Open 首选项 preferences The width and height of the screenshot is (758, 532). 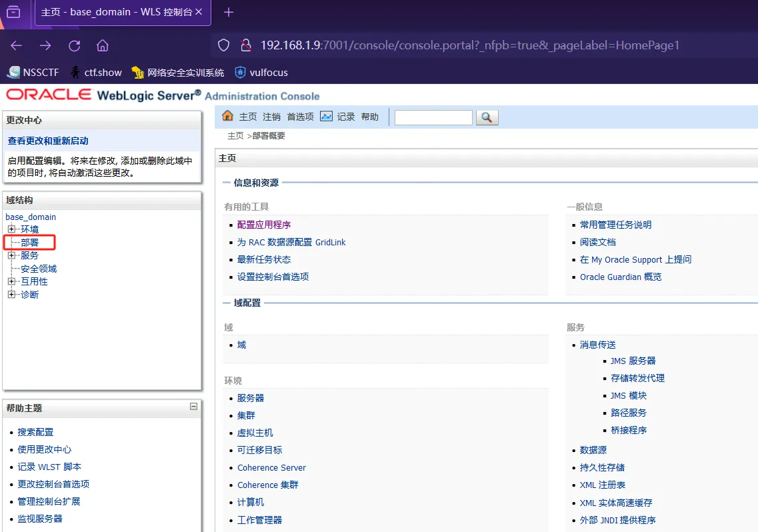300,117
